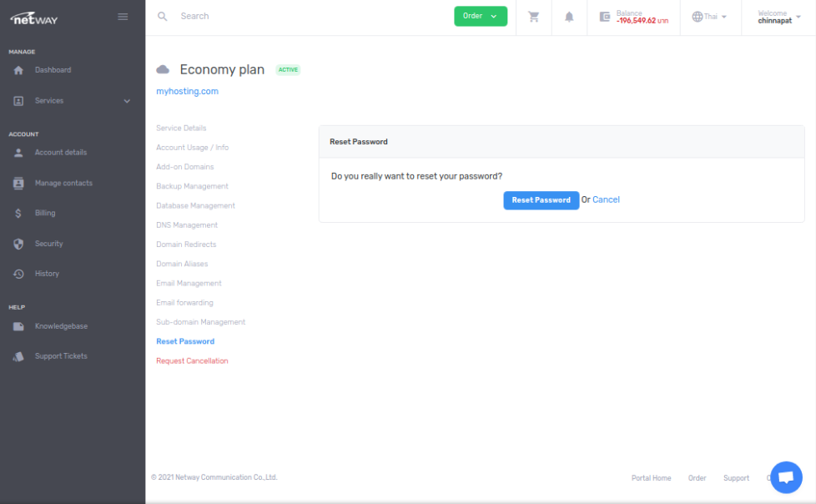Open the myhosting.com domain link

pyautogui.click(x=187, y=92)
